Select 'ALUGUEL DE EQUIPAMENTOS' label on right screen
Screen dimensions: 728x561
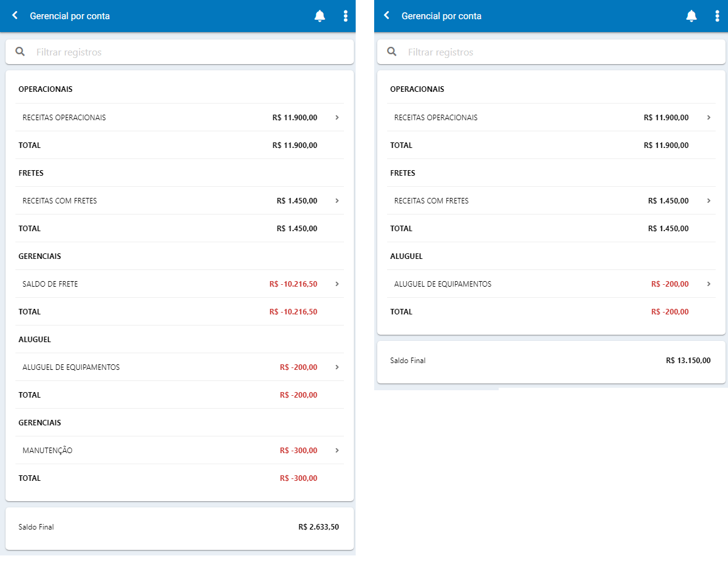[443, 284]
